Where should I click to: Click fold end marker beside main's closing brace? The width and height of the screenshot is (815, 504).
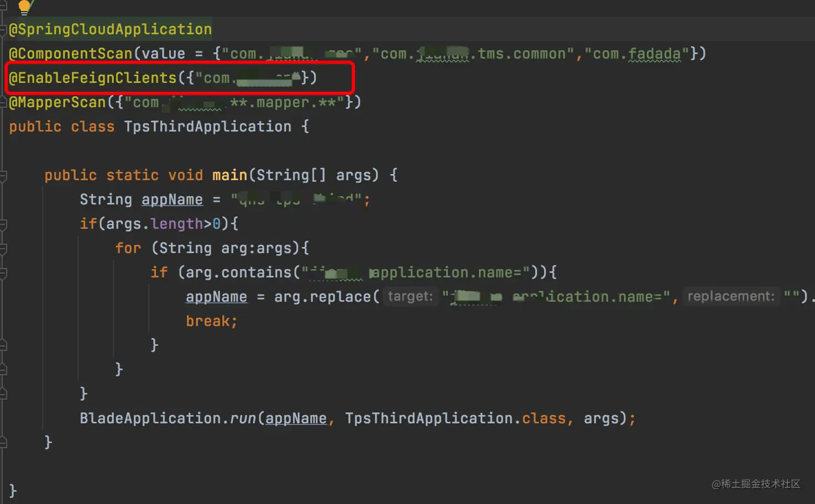[x=3, y=443]
